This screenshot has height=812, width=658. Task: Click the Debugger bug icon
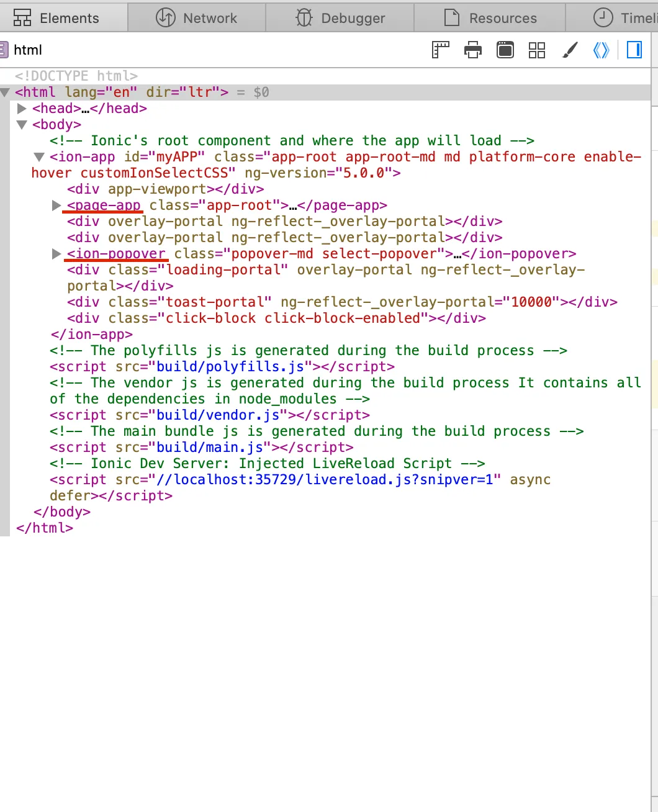(304, 18)
